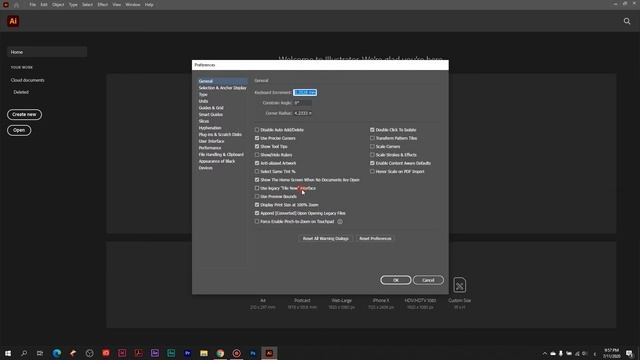Enable Disable Auto Add/Delete checkbox
Screen dimensions: 640x360
click(x=257, y=130)
